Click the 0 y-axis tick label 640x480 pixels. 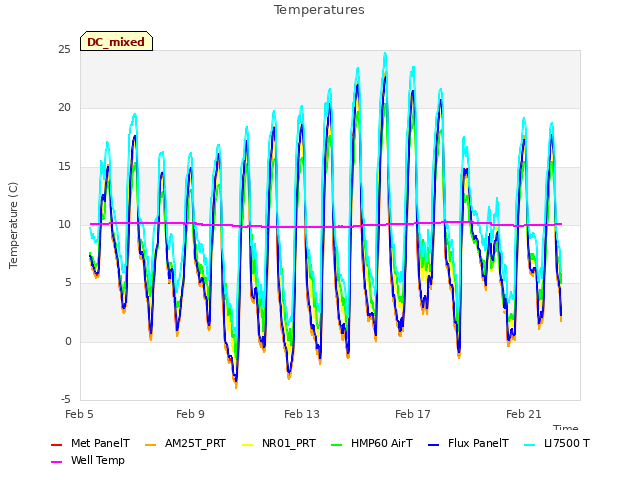[x=68, y=341]
